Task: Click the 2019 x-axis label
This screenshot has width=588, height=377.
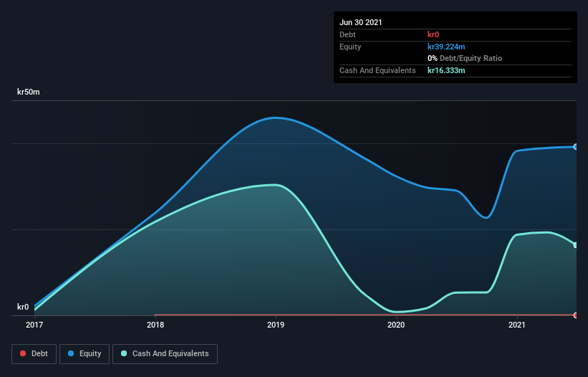Action: pyautogui.click(x=276, y=325)
